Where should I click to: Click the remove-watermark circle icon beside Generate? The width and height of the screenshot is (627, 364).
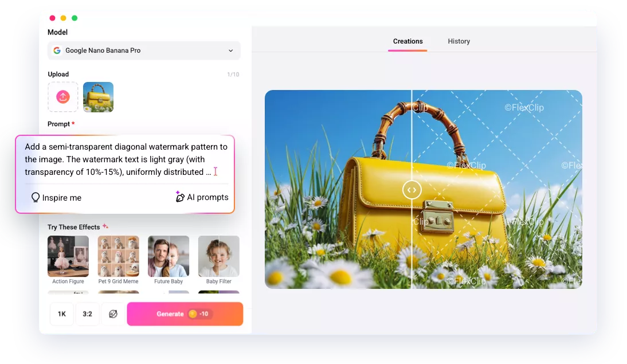pos(113,314)
